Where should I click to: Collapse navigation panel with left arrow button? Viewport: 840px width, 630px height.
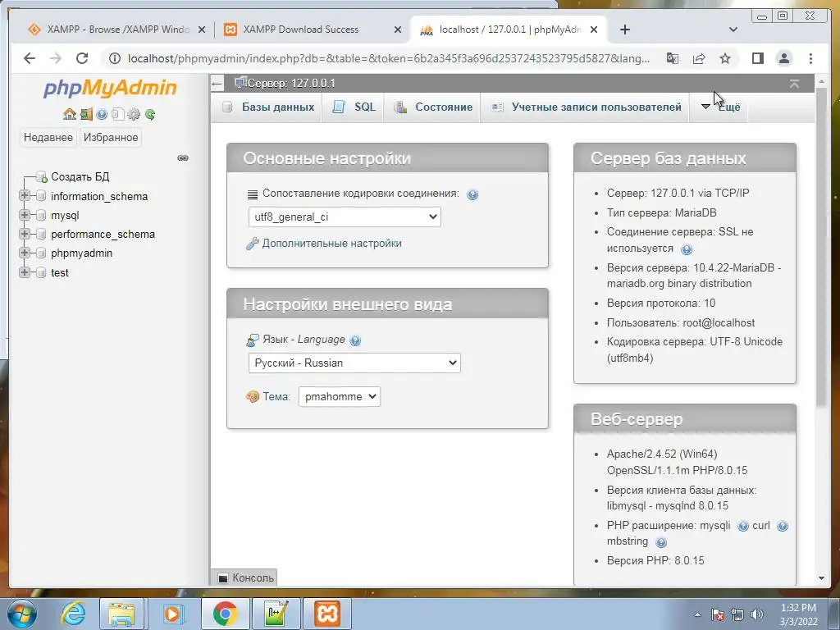[217, 83]
